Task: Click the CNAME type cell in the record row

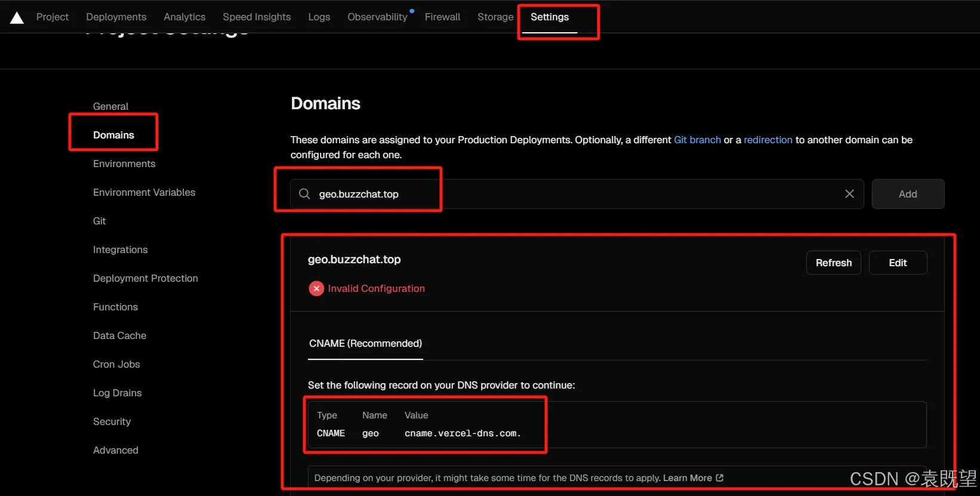Action: tap(331, 433)
